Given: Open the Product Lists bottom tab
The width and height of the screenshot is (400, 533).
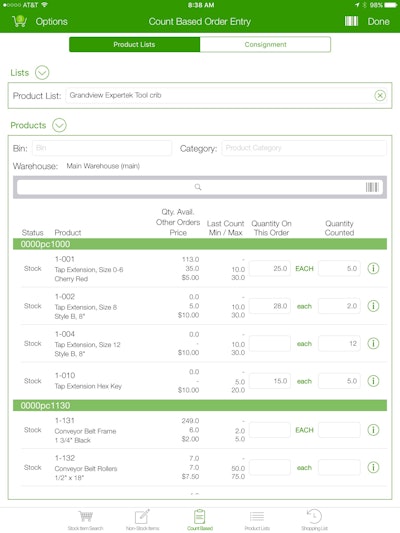Looking at the screenshot, I should coord(257,520).
